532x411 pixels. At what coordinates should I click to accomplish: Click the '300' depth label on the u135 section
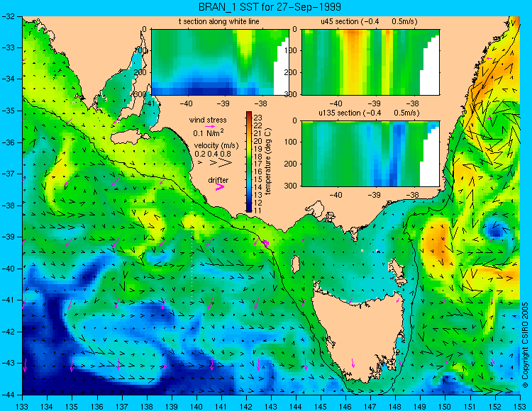tap(291, 186)
